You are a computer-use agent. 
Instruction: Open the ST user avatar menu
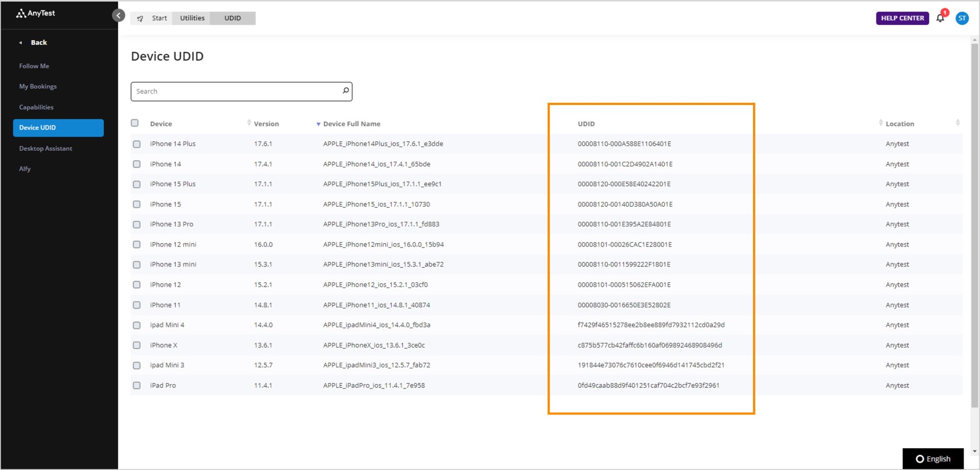pos(962,18)
